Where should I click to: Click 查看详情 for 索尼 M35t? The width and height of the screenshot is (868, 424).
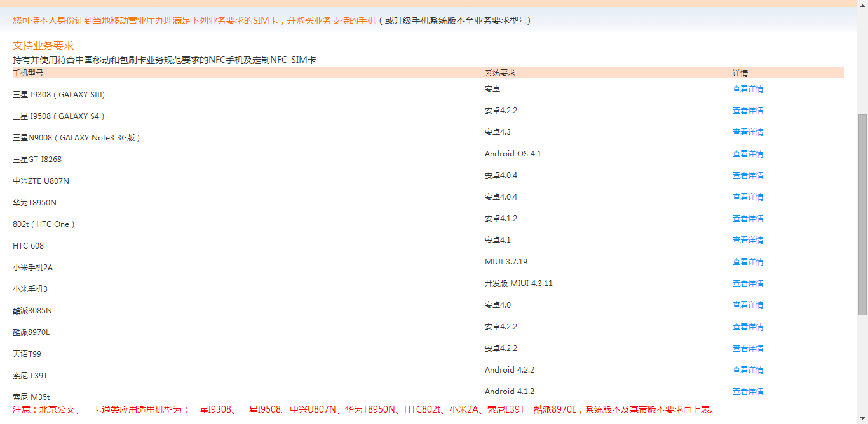pos(748,392)
